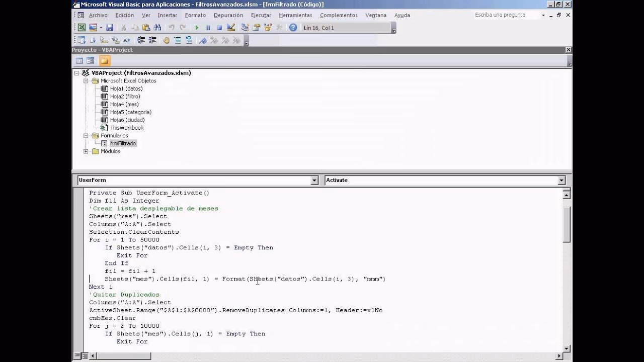Click the Toolbox icon
The height and width of the screenshot is (362, 644).
coord(279,28)
